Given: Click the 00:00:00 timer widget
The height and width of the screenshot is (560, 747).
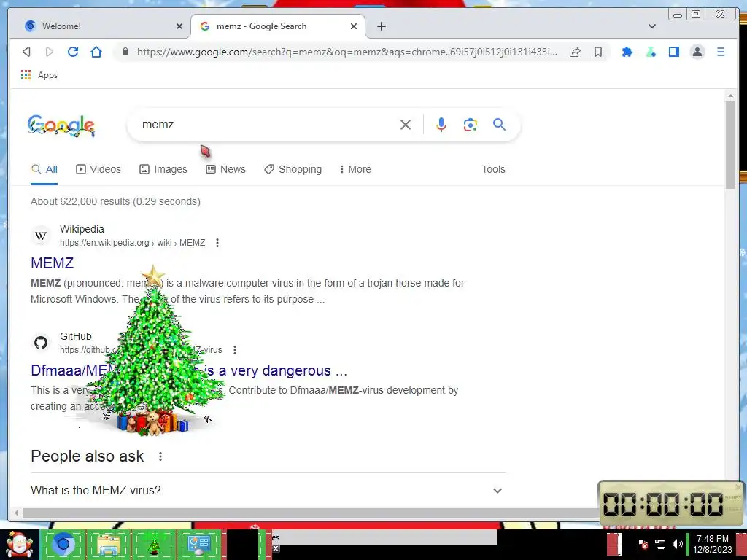Looking at the screenshot, I should tap(671, 503).
